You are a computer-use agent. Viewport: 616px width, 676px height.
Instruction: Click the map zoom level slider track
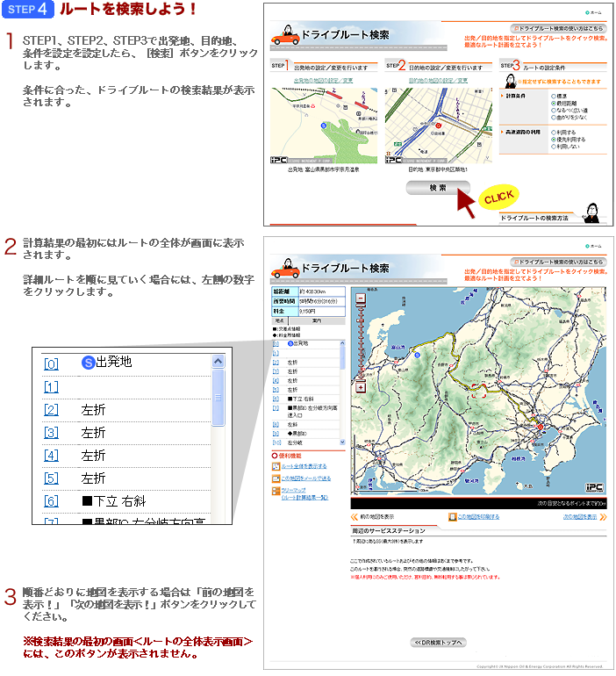tap(361, 343)
